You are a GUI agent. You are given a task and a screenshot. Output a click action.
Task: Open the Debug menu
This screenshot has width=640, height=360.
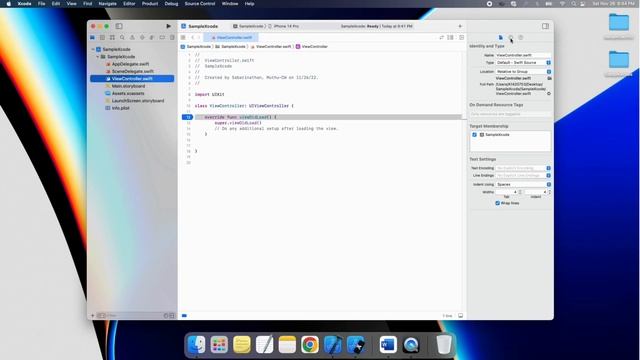[171, 4]
